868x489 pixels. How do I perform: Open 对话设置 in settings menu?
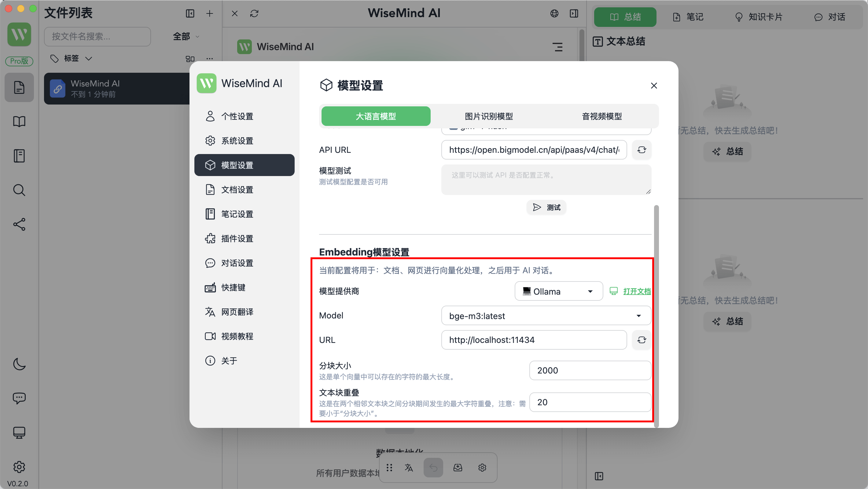click(245, 263)
